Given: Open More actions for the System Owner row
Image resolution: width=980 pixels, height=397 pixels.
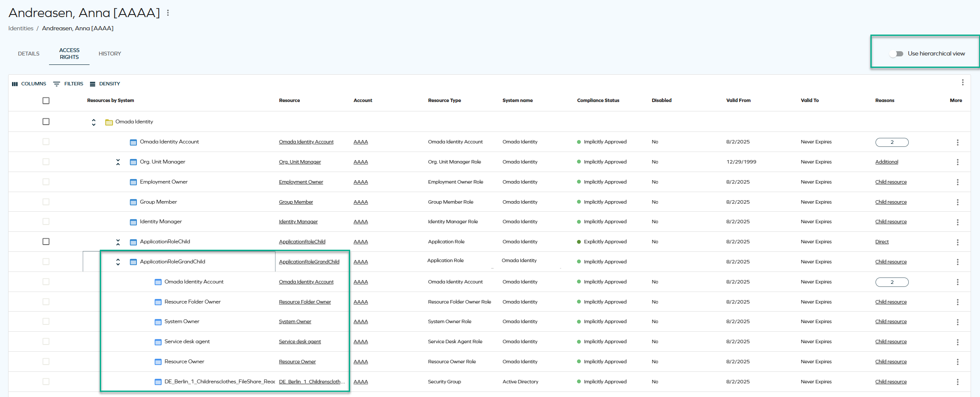Looking at the screenshot, I should tap(957, 322).
